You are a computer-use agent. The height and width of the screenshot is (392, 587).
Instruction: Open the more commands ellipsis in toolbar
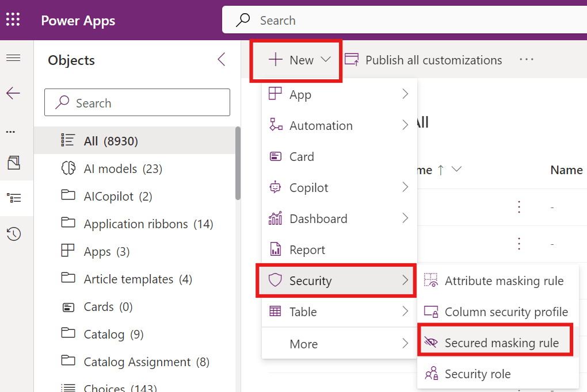coord(526,60)
